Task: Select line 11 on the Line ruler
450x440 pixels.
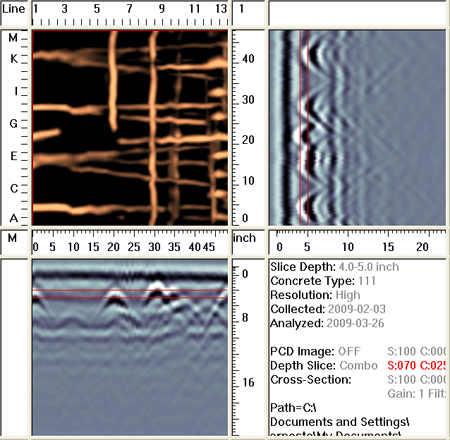Action: [x=194, y=9]
